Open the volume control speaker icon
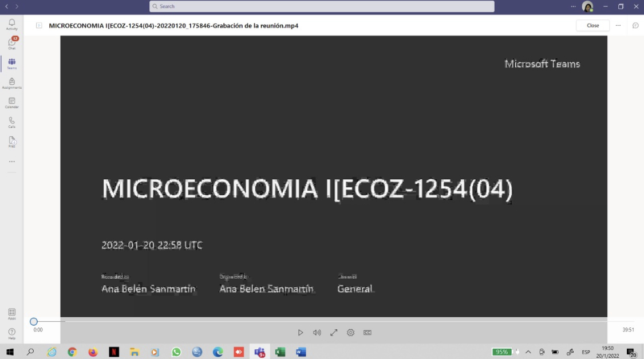 click(x=317, y=333)
